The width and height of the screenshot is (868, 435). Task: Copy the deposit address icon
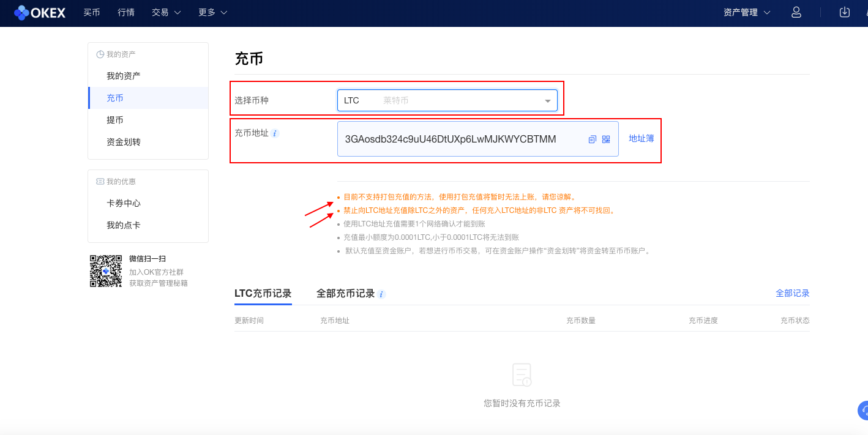[x=592, y=139]
